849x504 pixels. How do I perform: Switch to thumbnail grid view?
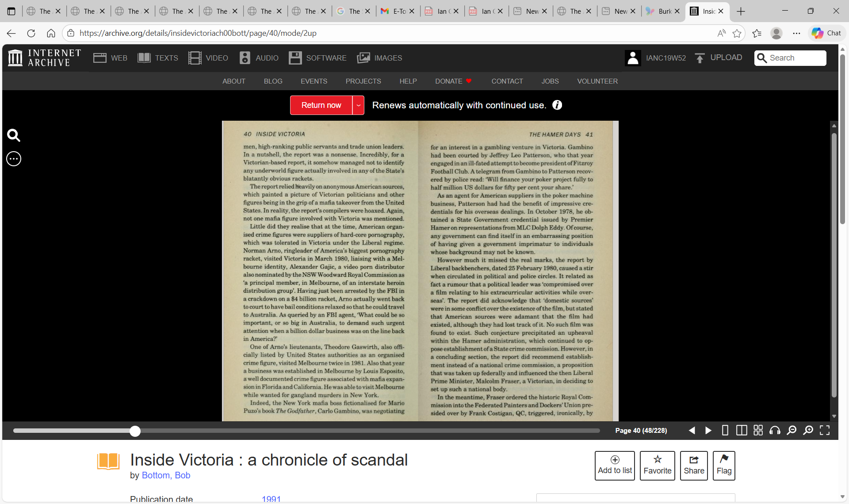[758, 431]
